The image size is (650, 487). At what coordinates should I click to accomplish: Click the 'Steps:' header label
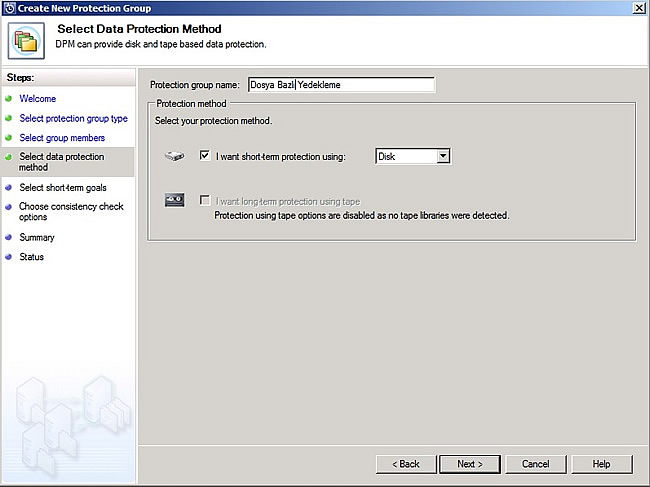pyautogui.click(x=20, y=78)
